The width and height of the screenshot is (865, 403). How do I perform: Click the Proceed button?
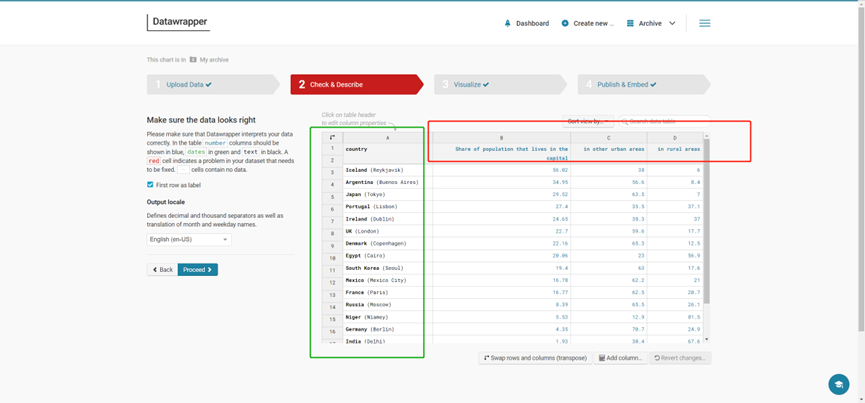(x=197, y=270)
